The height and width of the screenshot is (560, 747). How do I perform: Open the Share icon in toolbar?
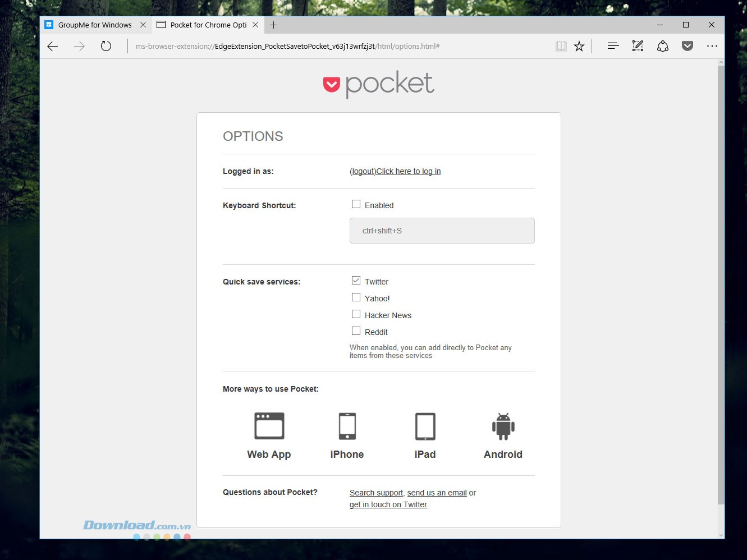tap(662, 46)
